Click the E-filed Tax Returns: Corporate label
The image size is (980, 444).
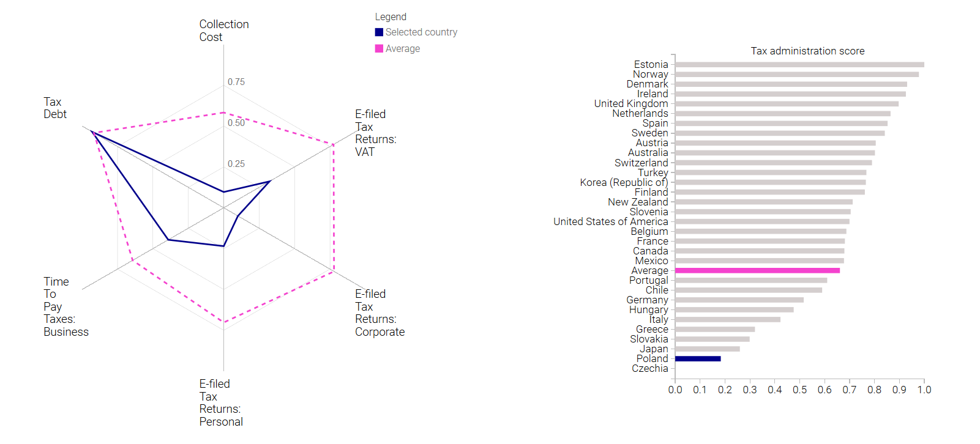(x=380, y=313)
